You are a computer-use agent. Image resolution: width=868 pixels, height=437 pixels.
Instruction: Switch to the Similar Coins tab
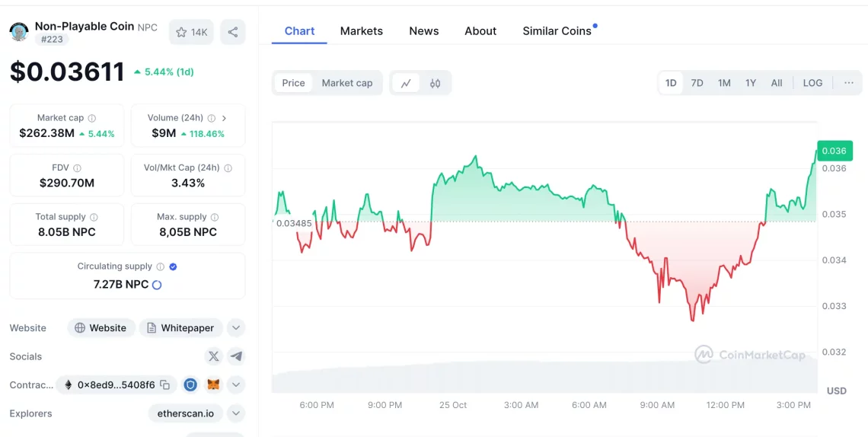click(557, 31)
